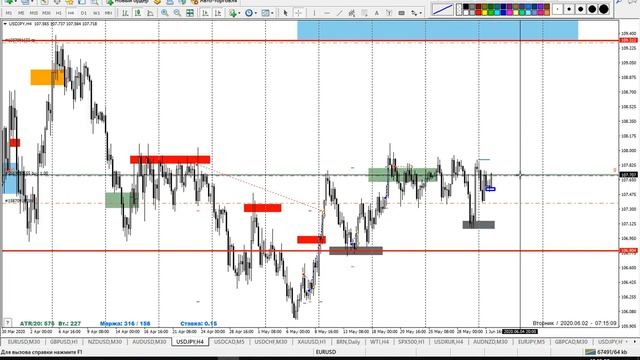Open the SPX500,H1 chart tab
The height and width of the screenshot is (360, 640).
pos(411,342)
